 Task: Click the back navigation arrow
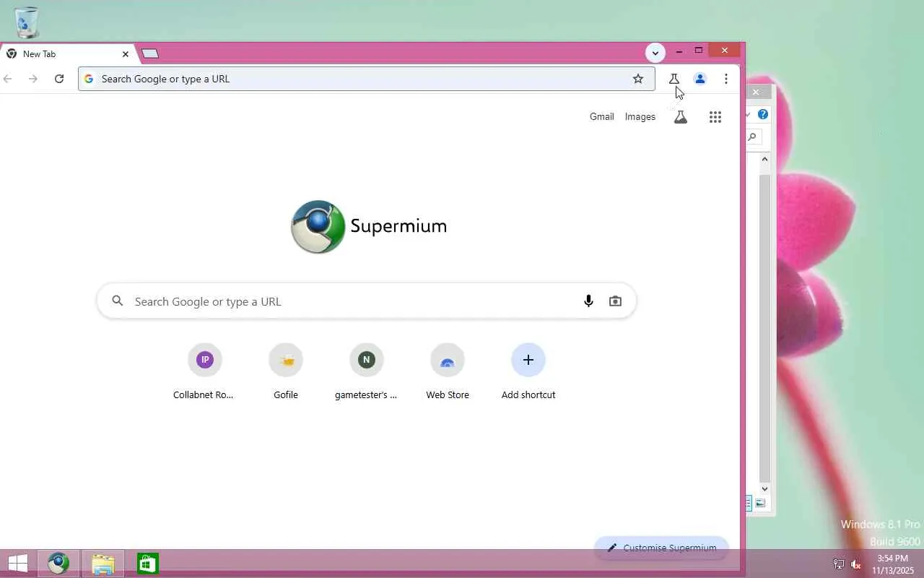tap(8, 79)
